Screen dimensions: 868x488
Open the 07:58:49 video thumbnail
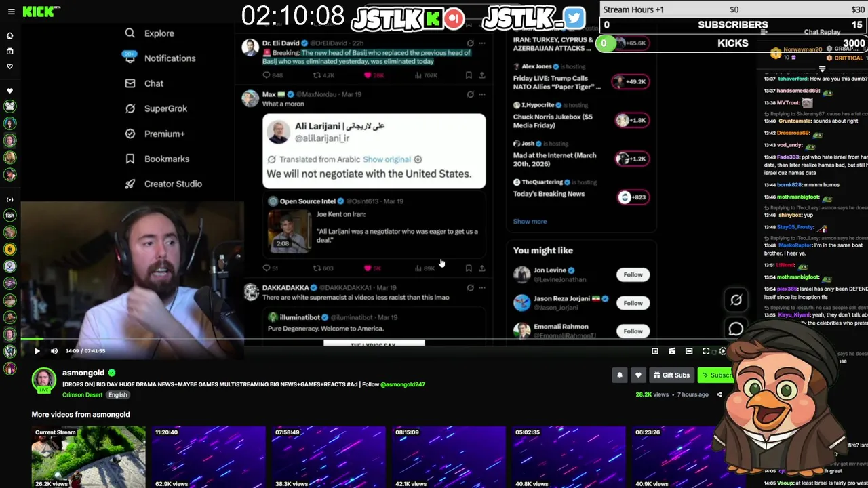point(328,456)
